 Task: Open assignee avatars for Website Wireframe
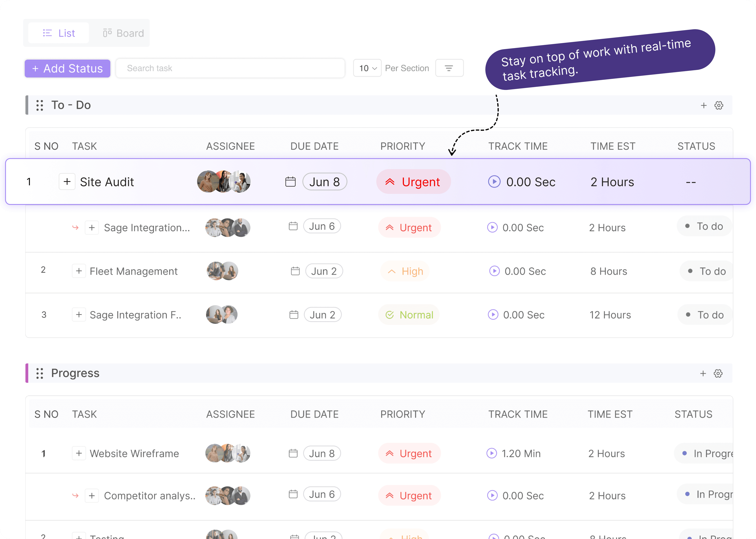tap(228, 453)
